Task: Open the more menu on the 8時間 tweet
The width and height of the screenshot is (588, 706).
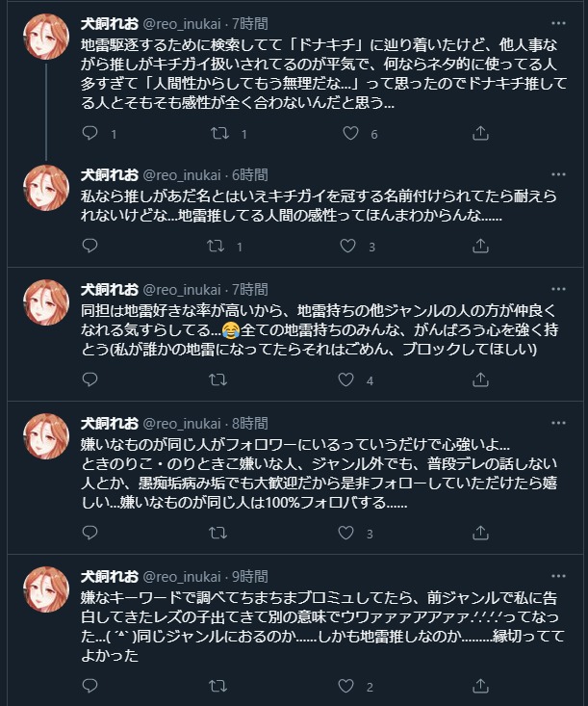Action: [x=558, y=423]
